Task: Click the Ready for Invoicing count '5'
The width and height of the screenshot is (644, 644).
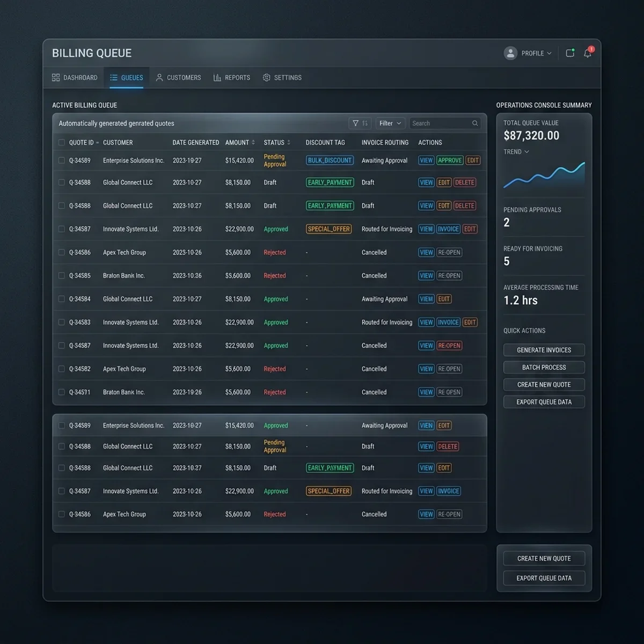Action: pyautogui.click(x=507, y=261)
